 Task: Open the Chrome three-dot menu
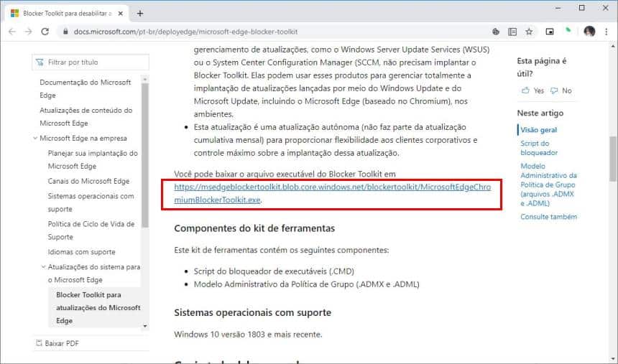click(x=607, y=32)
